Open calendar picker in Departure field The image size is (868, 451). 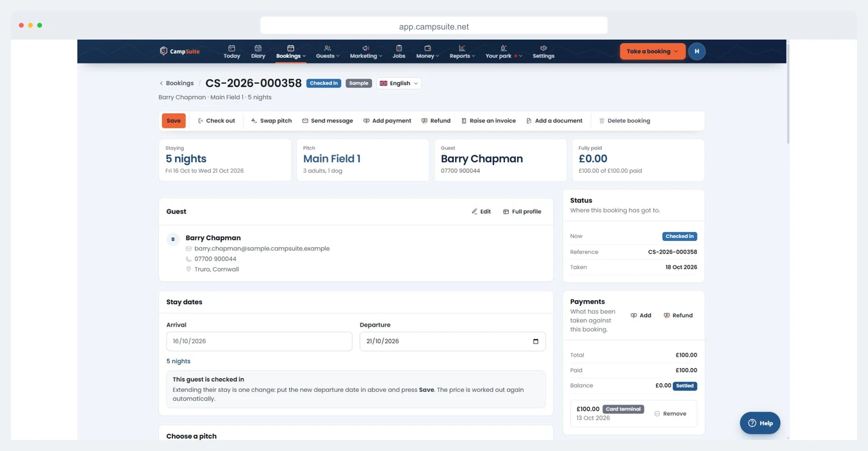click(535, 341)
